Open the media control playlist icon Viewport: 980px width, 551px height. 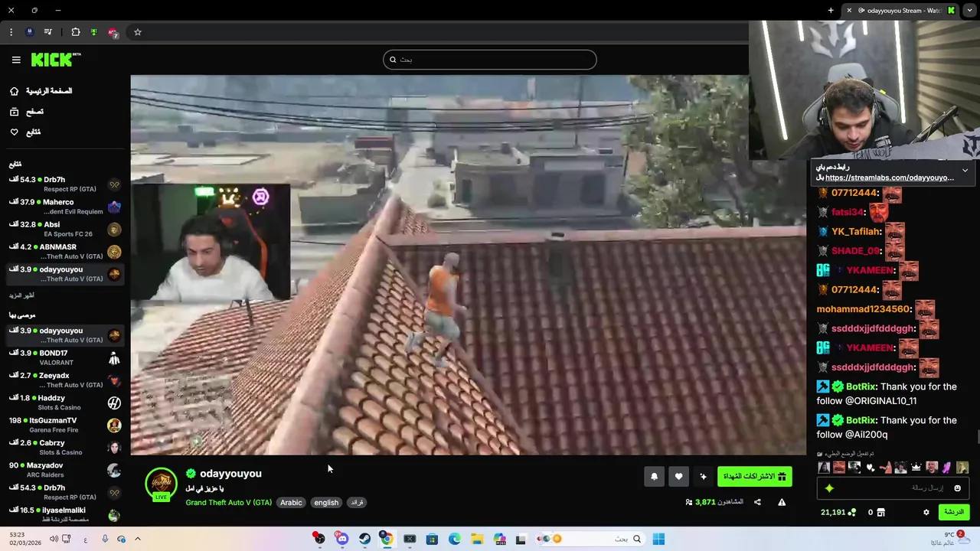48,32
